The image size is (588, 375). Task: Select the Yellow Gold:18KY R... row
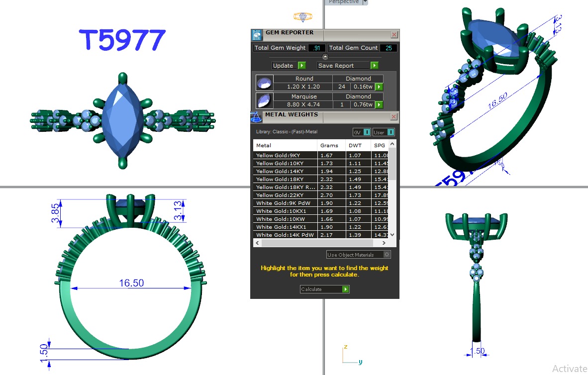(321, 187)
